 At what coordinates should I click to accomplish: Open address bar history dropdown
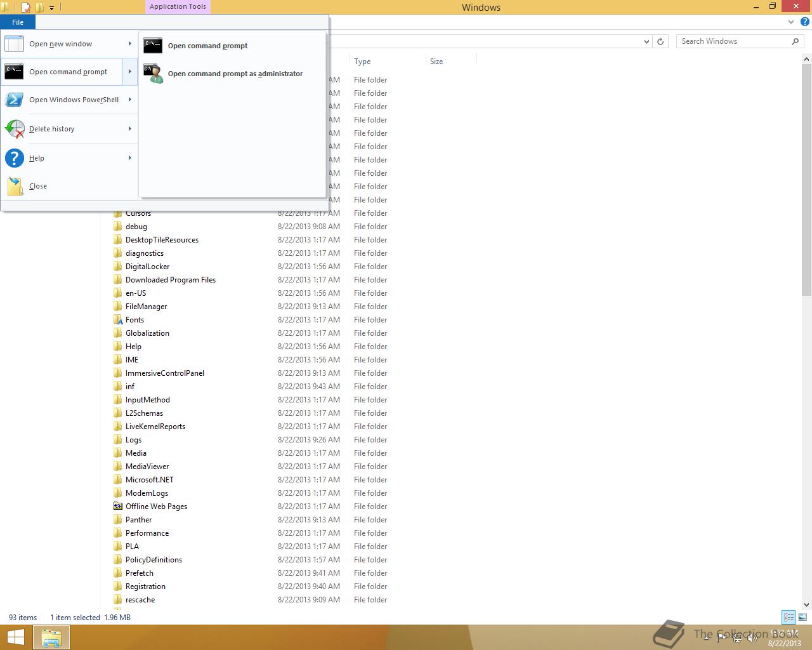pyautogui.click(x=646, y=41)
